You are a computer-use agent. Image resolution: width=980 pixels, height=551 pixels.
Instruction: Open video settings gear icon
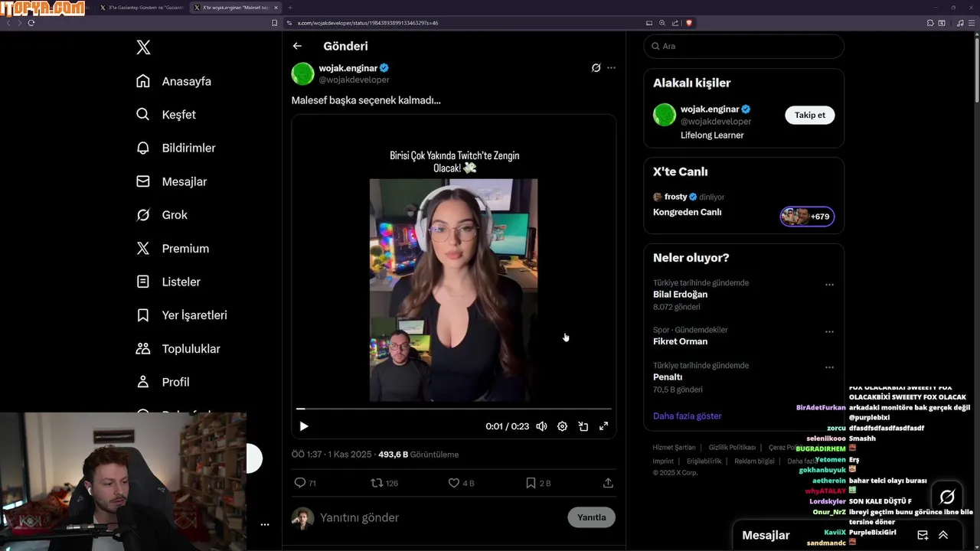(562, 426)
